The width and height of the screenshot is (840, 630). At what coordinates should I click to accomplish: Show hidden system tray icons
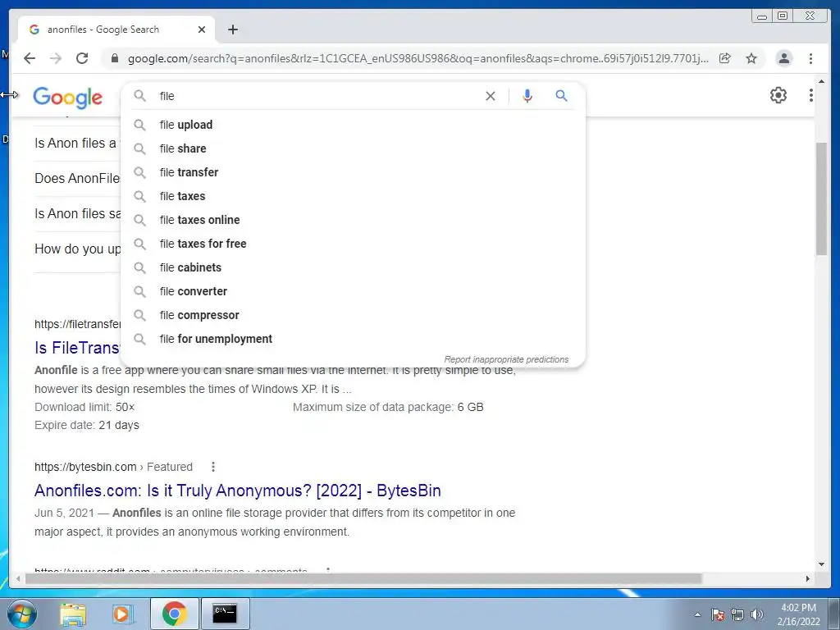pos(697,614)
